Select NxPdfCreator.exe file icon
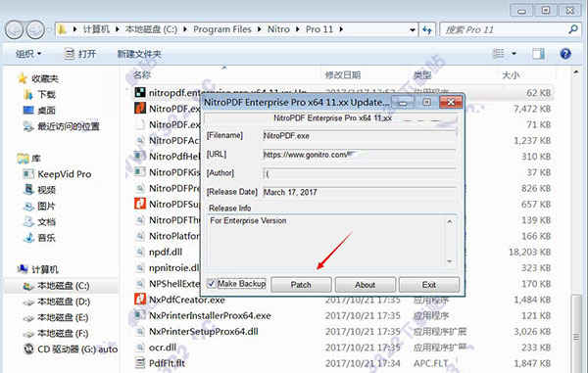The width and height of the screenshot is (588, 373). click(x=140, y=300)
